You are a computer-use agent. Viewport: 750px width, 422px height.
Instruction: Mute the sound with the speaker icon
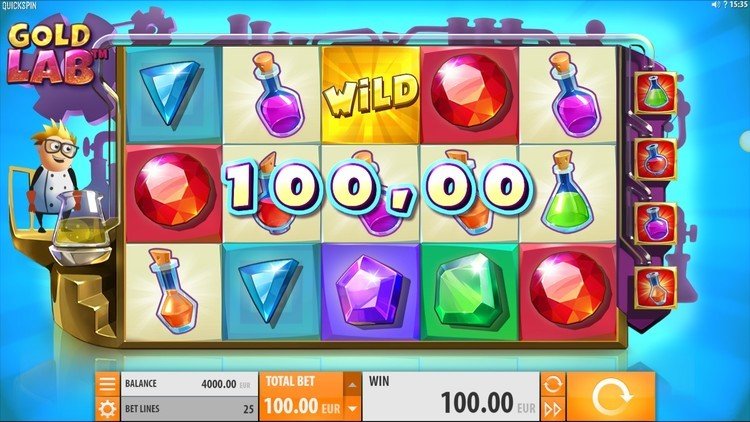tap(716, 4)
